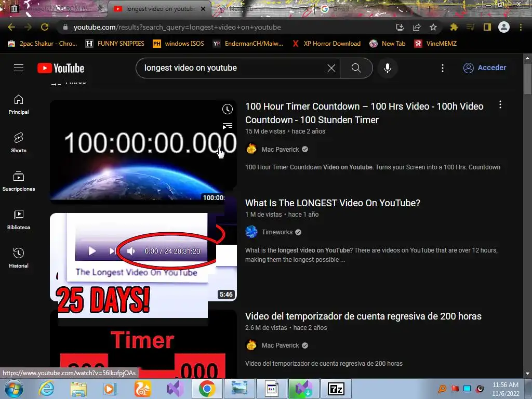Open YouTube settings three-dot menu
The width and height of the screenshot is (532, 399).
443,68
